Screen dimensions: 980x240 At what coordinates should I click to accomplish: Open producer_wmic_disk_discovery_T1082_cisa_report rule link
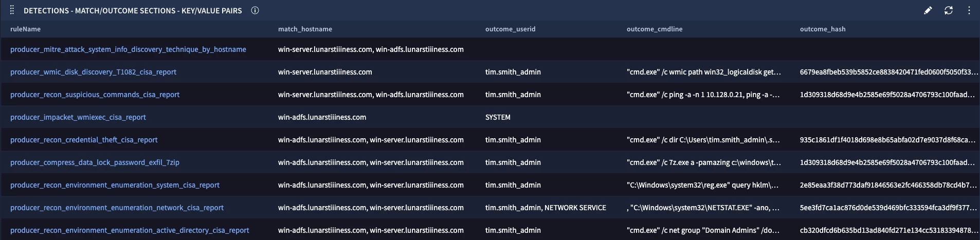[93, 72]
